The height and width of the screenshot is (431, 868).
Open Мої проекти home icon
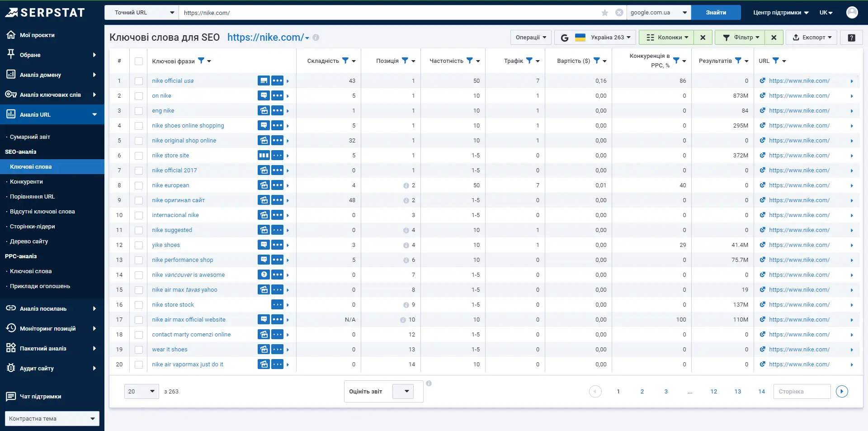pos(11,35)
